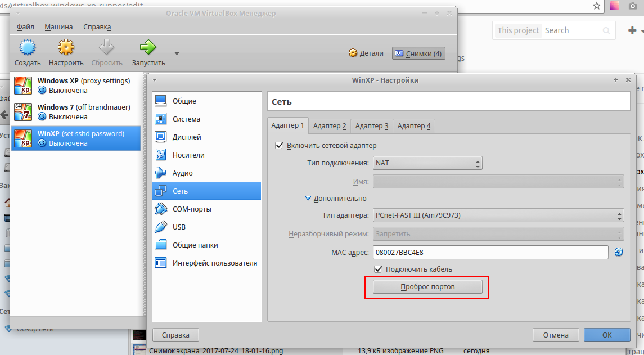Click Справка button in settings dialog
The width and height of the screenshot is (644, 355).
175,335
